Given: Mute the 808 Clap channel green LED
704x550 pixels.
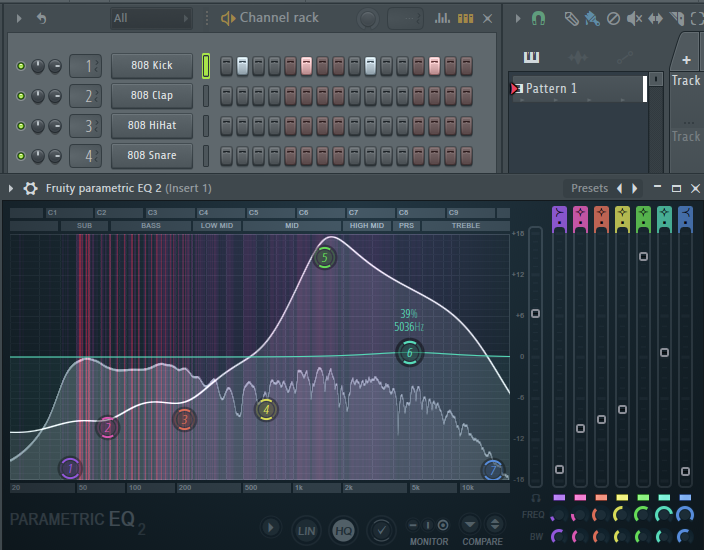Looking at the screenshot, I should pos(21,96).
